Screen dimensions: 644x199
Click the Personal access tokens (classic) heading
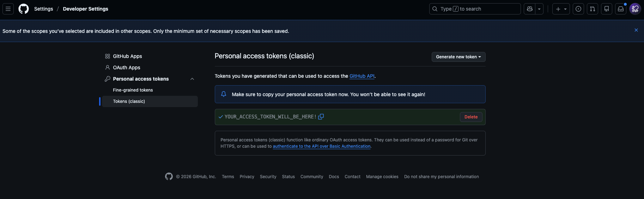[265, 56]
